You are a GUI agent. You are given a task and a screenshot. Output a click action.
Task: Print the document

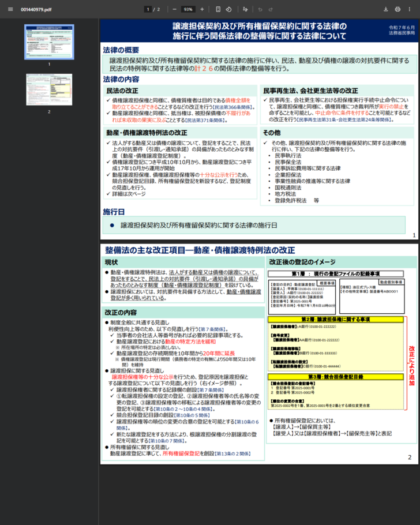[397, 9]
